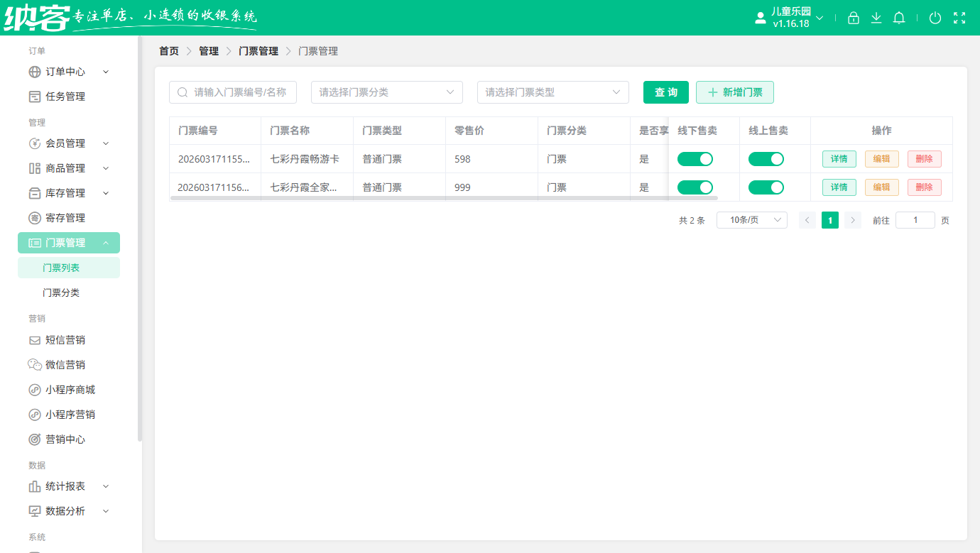This screenshot has height=553, width=980.
Task: Click the download icon in top bar
Action: [x=876, y=18]
